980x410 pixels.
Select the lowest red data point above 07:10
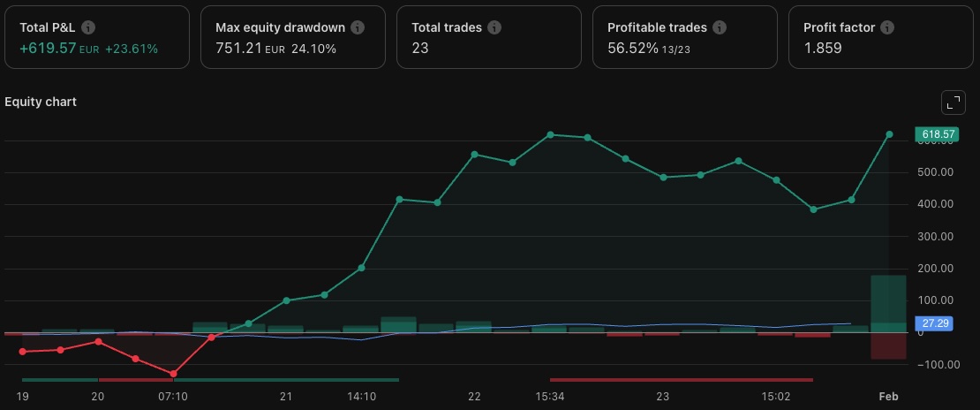[x=173, y=374]
